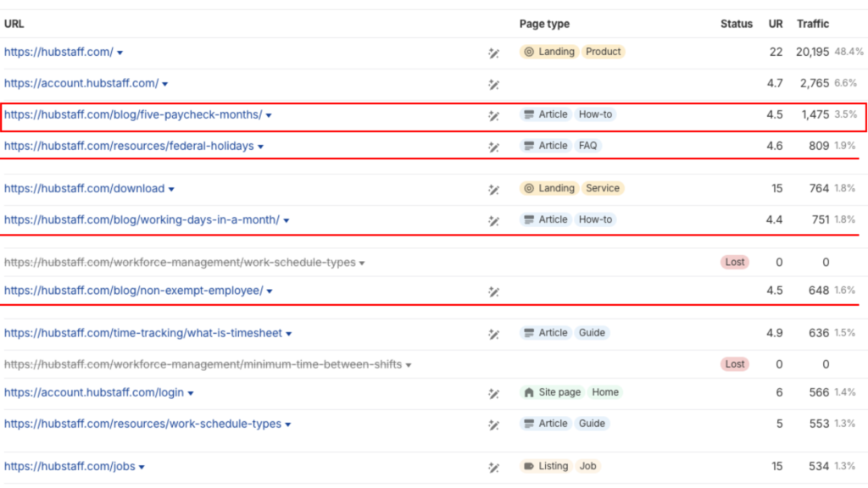
Task: Expand dropdown arrow beside non-exempt-employee URL
Action: point(270,291)
